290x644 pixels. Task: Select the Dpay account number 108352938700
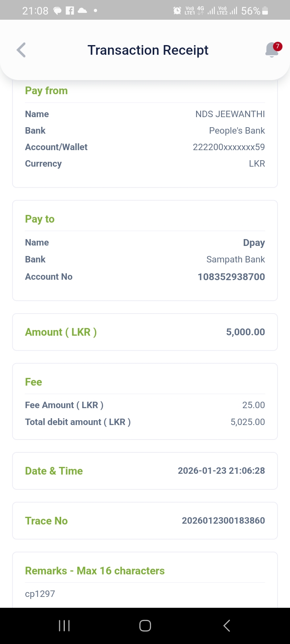(x=231, y=277)
